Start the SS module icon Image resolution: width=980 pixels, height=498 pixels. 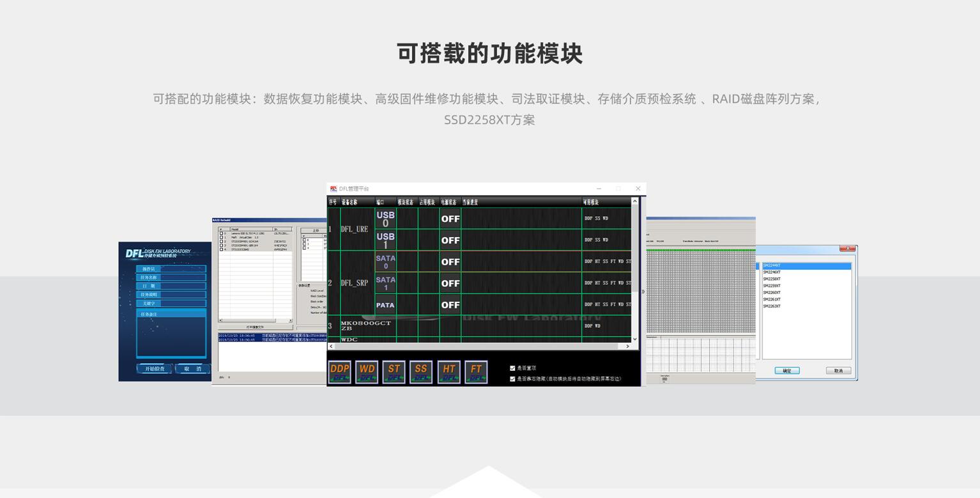(421, 372)
